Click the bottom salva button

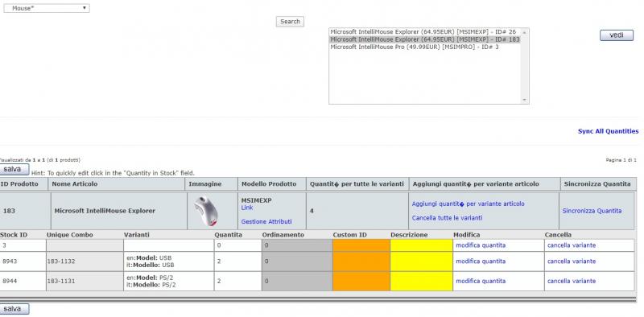click(x=13, y=309)
